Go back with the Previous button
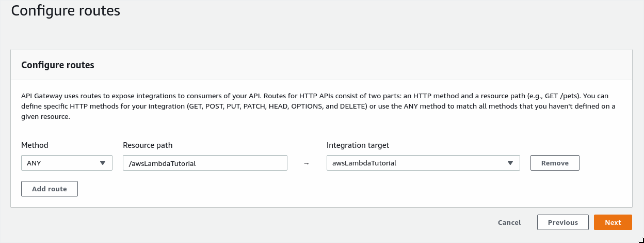 563,222
